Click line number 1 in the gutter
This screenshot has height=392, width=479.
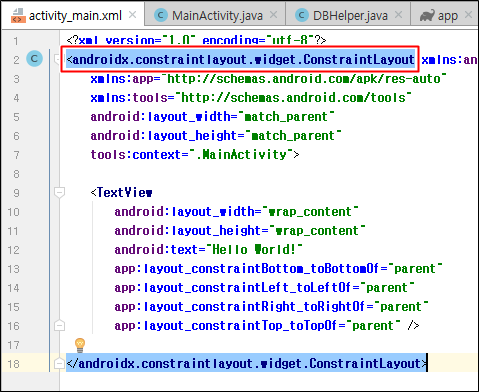tap(16, 41)
